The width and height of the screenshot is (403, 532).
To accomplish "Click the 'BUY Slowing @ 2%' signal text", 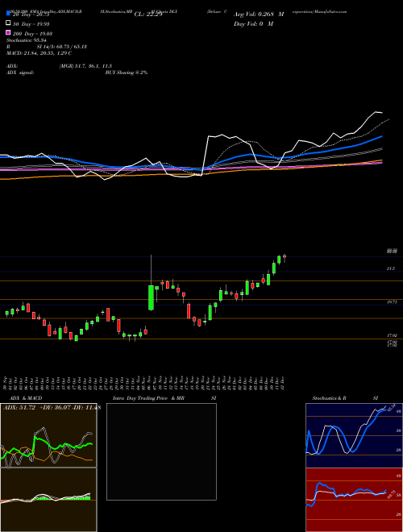I will tap(127, 73).
